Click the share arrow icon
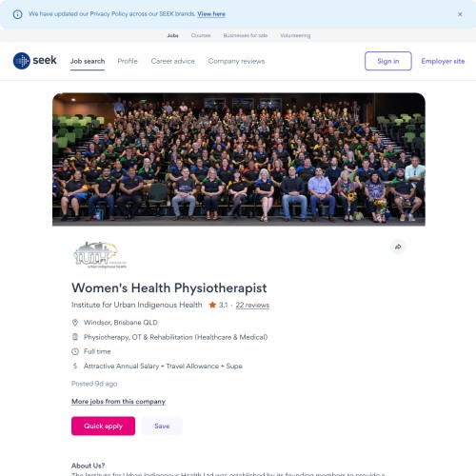This screenshot has height=476, width=476. [x=398, y=247]
